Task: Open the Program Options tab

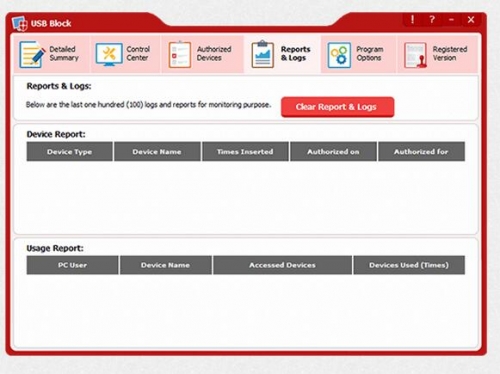Action: pos(358,54)
